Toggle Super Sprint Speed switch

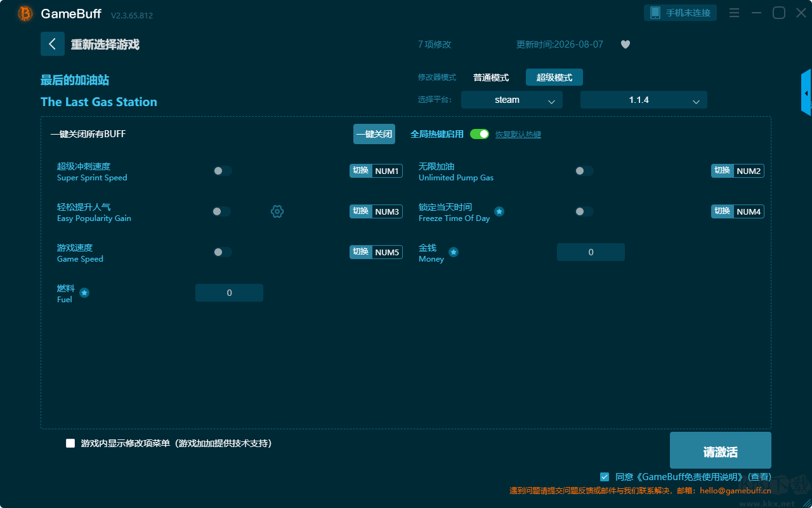[x=223, y=171]
